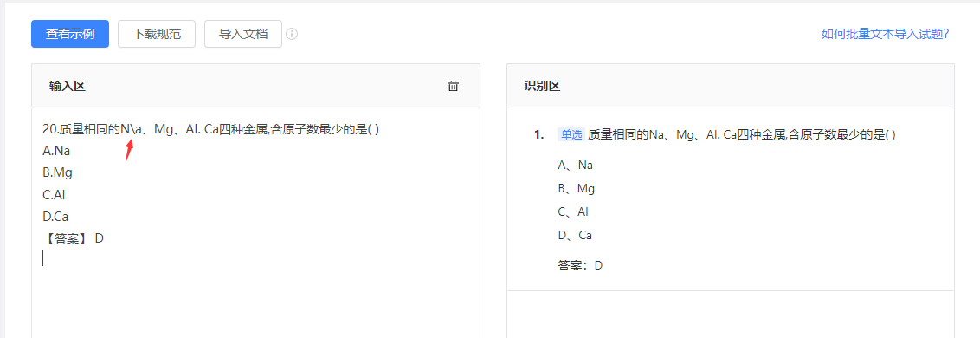Click the 查看示例 button
The height and width of the screenshot is (338, 980).
tap(70, 34)
